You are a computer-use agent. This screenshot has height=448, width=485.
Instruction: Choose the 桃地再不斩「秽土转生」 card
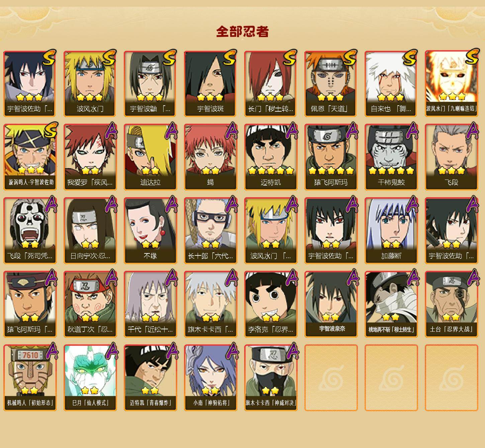(391, 304)
